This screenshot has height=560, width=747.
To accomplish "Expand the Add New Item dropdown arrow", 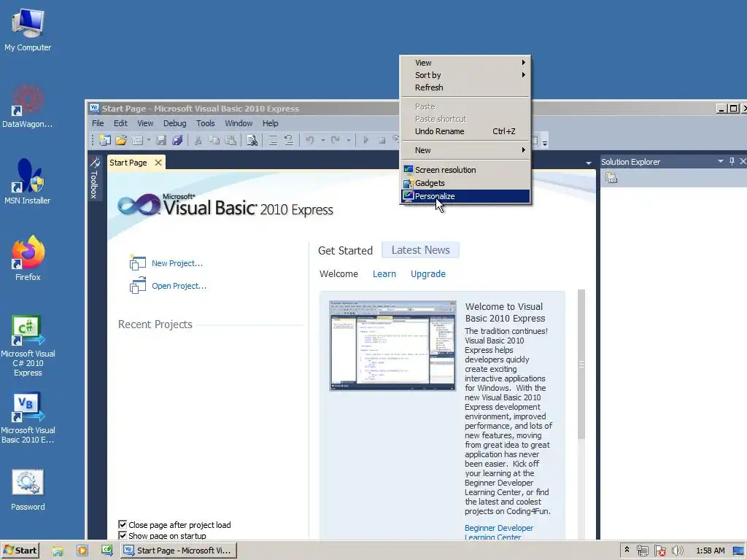I will point(149,140).
